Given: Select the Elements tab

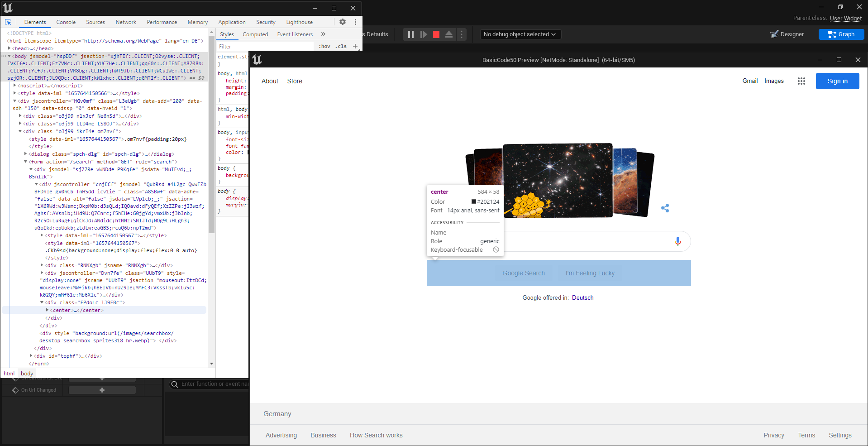Looking at the screenshot, I should point(35,22).
